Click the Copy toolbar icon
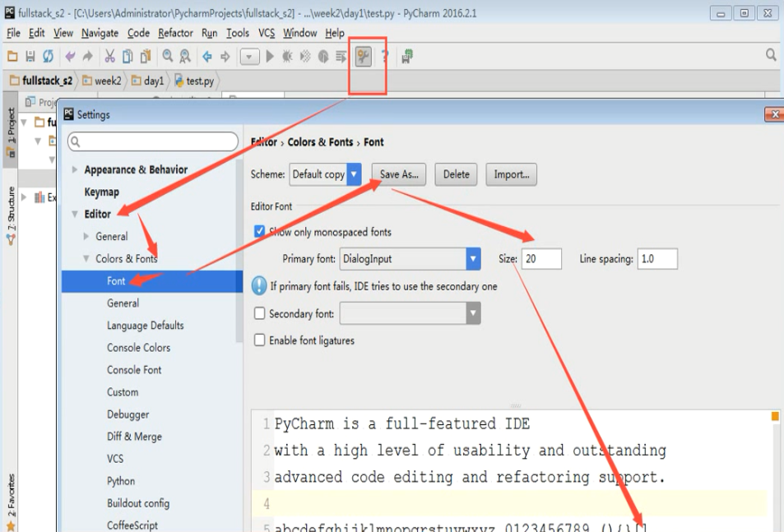This screenshot has height=532, width=784. tap(128, 57)
